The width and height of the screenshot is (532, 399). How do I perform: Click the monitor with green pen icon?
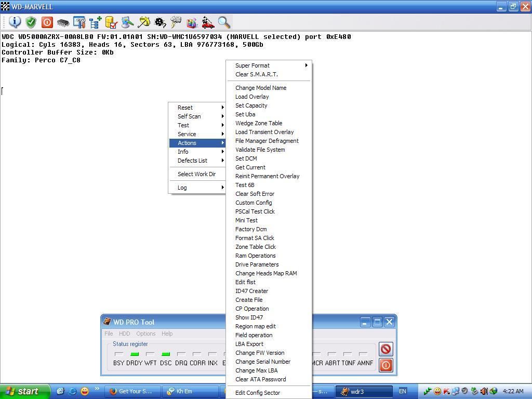127,22
